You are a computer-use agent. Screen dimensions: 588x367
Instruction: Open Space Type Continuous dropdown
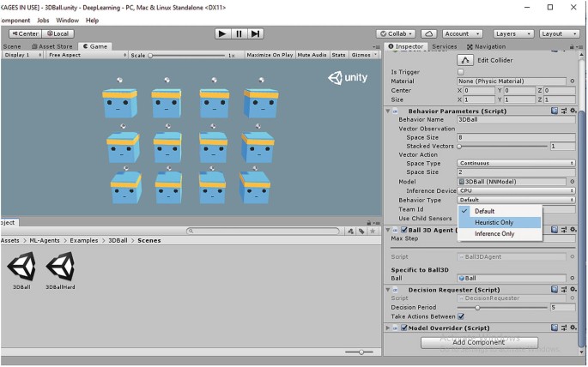(x=516, y=163)
